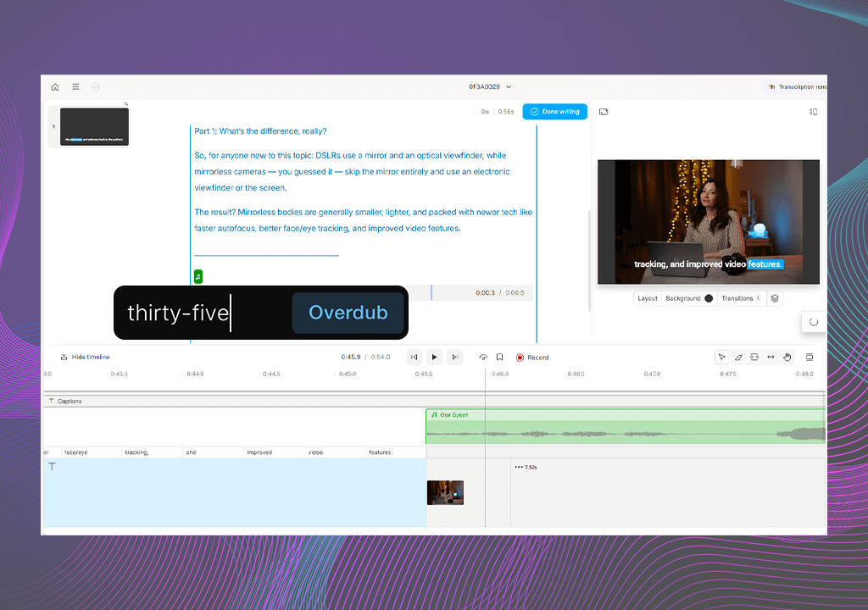Open the timeline view options icon
Image resolution: width=868 pixels, height=610 pixels.
pyautogui.click(x=810, y=358)
